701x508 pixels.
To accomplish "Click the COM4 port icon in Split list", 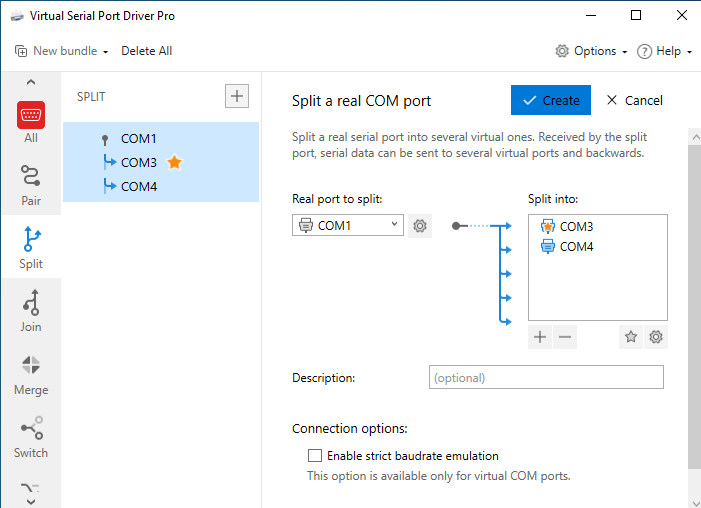I will 548,246.
